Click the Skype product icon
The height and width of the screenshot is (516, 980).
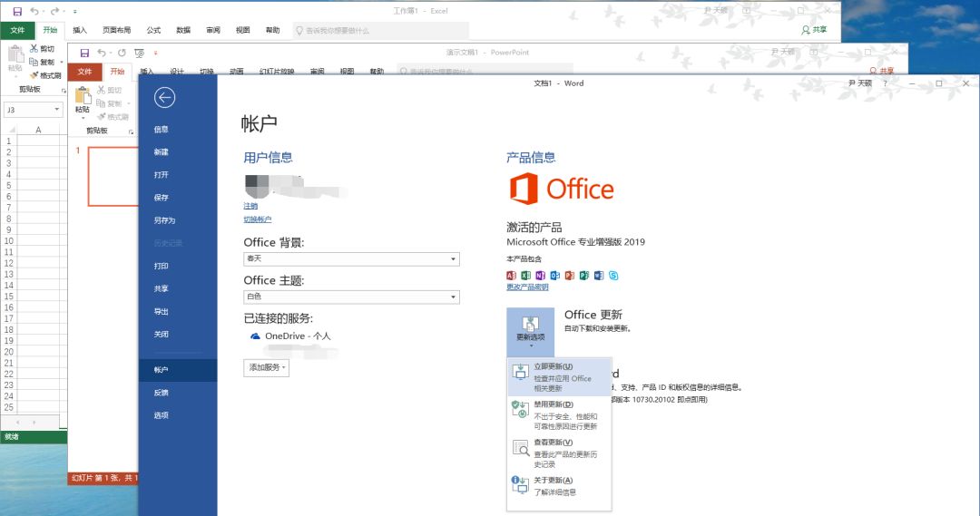click(x=613, y=276)
